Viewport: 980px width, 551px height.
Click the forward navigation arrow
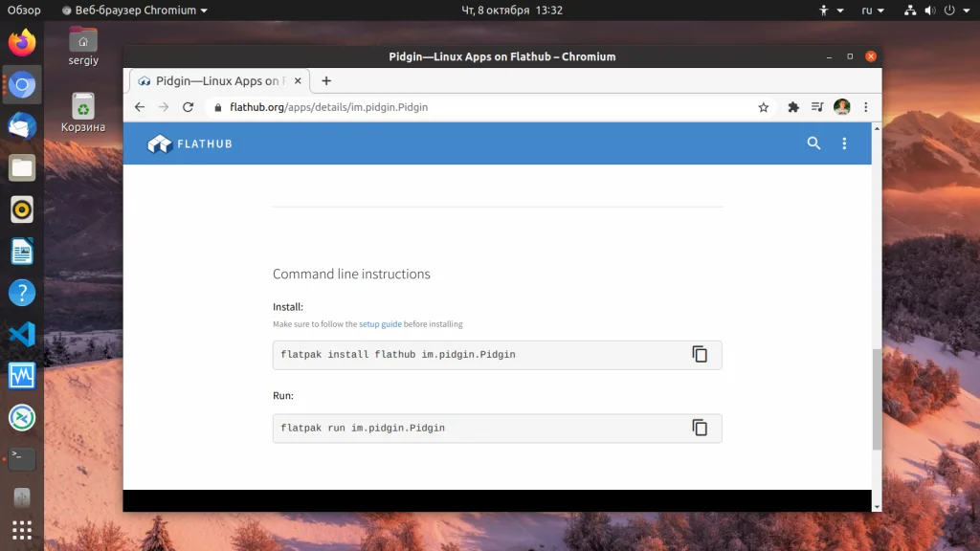tap(164, 107)
